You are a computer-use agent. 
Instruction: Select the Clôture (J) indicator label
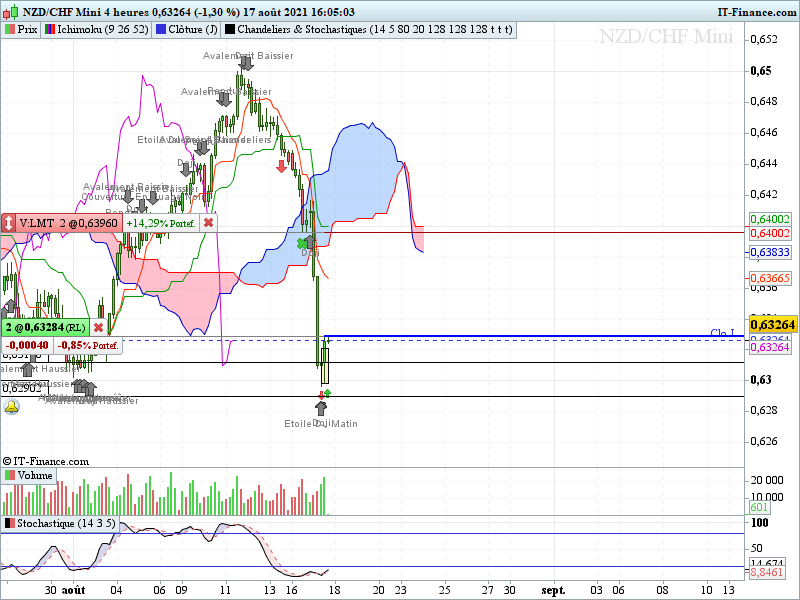(187, 30)
